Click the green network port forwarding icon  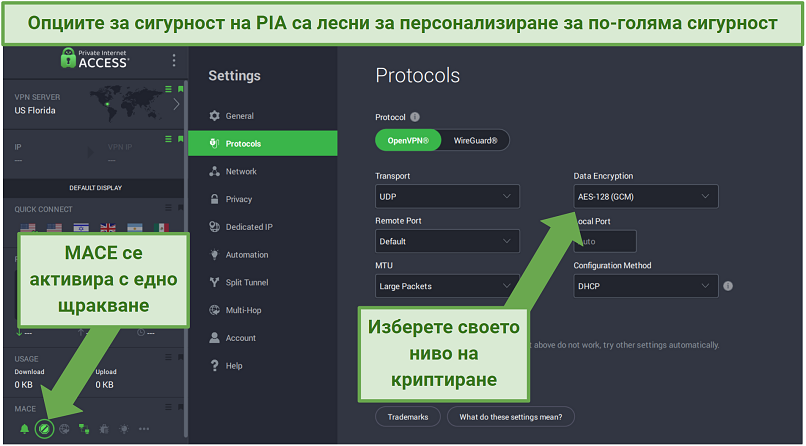point(84,429)
